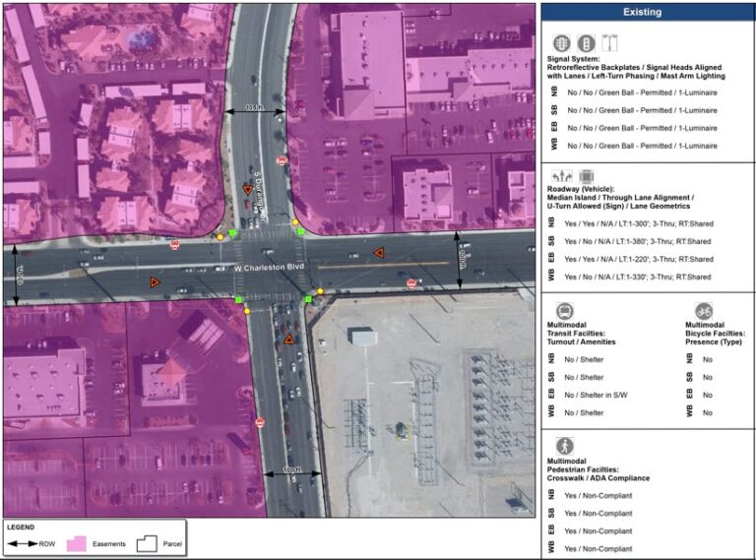Click the mast arm luminaire icon
The width and height of the screenshot is (756, 560).
[609, 43]
